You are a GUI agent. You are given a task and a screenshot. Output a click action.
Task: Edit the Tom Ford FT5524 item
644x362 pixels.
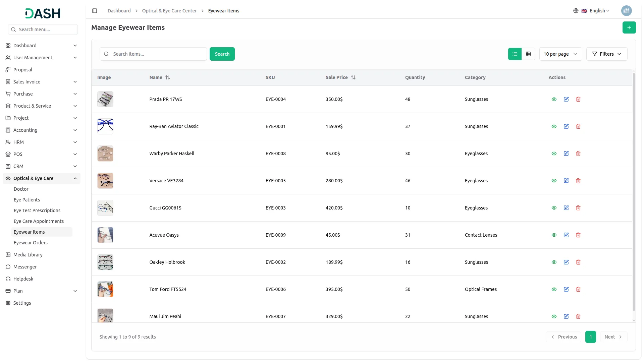[566, 289]
